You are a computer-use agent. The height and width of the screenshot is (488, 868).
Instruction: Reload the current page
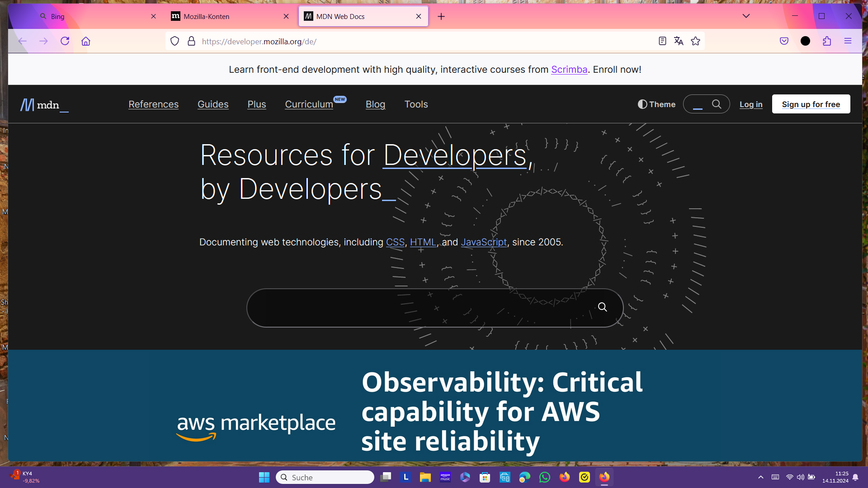(x=65, y=41)
